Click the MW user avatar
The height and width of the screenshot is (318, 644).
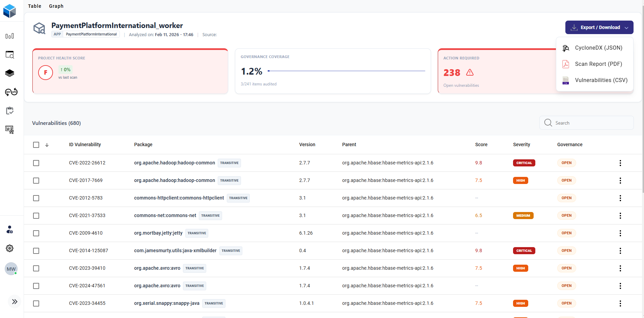[x=11, y=269]
